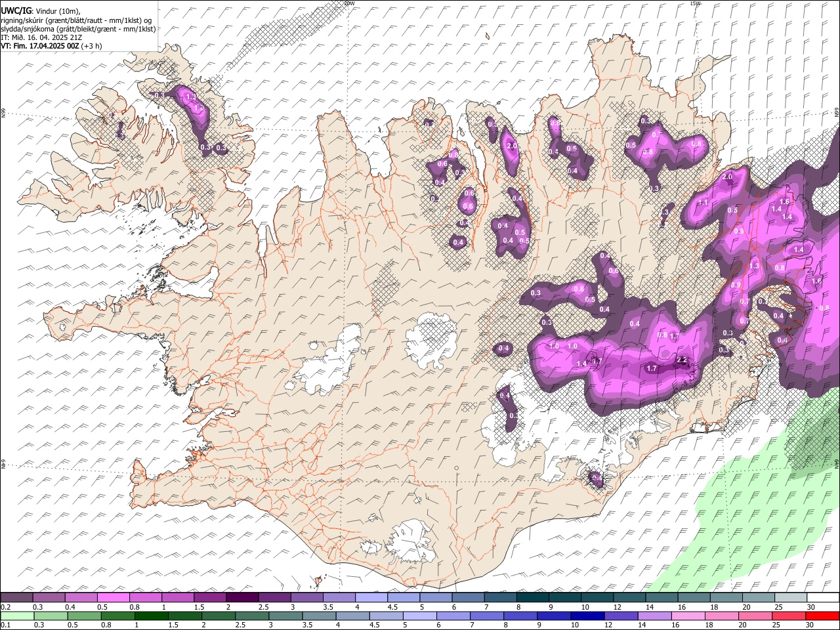Image resolution: width=840 pixels, height=630 pixels.
Task: Click the "rigning/skúrir" legend description line
Action: click(76, 20)
